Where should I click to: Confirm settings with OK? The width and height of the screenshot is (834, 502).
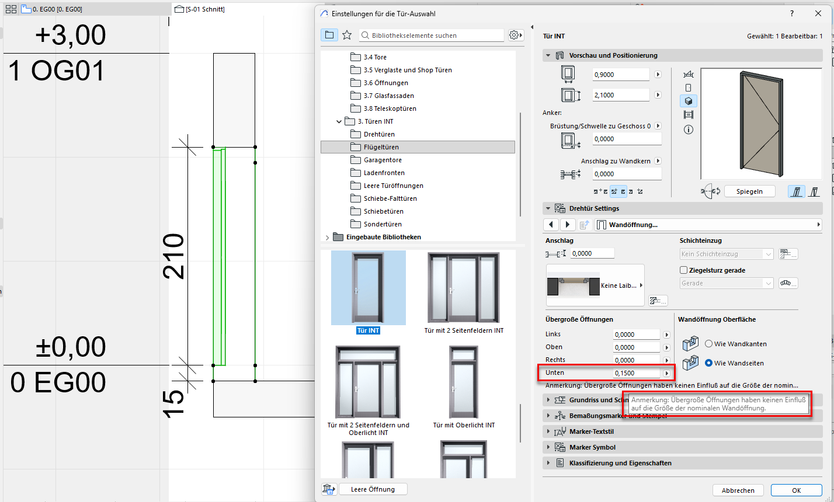click(x=796, y=490)
